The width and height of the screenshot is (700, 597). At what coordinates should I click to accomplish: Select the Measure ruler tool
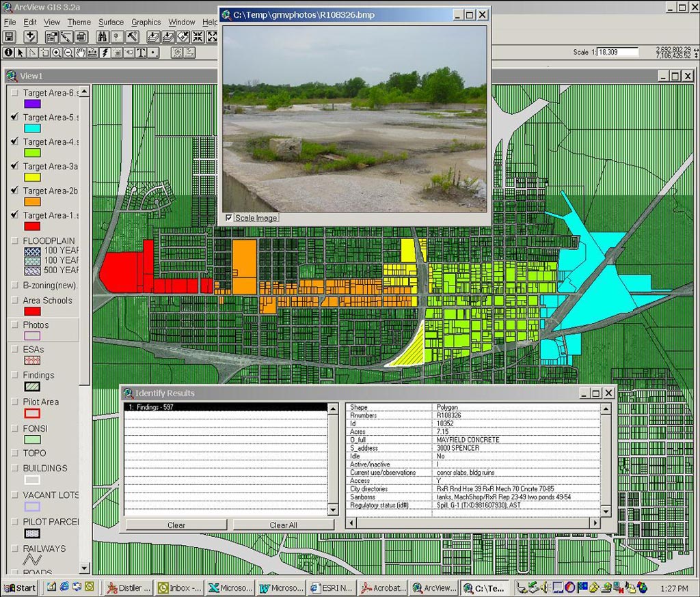tap(93, 53)
